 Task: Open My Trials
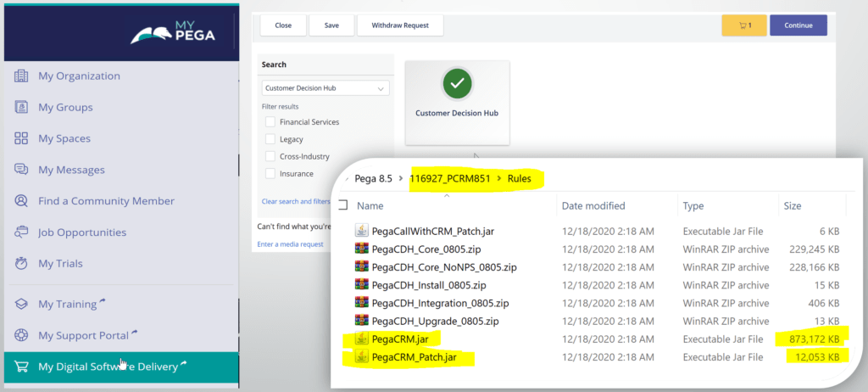click(60, 263)
